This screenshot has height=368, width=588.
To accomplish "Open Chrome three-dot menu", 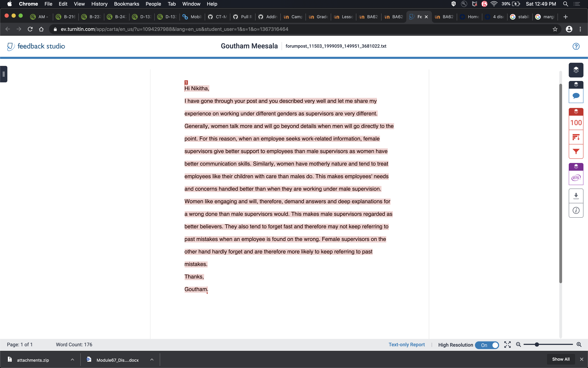I will click(580, 29).
